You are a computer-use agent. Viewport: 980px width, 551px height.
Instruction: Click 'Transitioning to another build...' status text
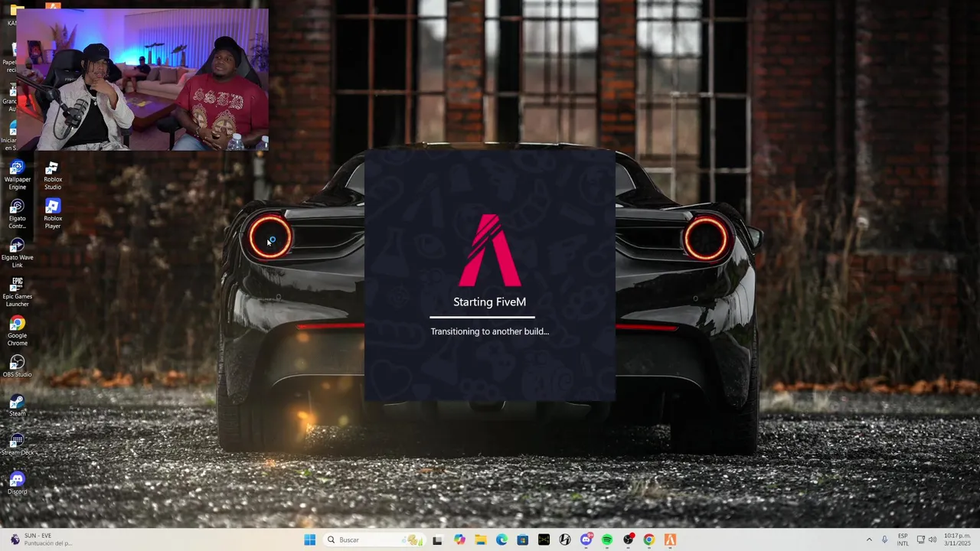pyautogui.click(x=490, y=331)
